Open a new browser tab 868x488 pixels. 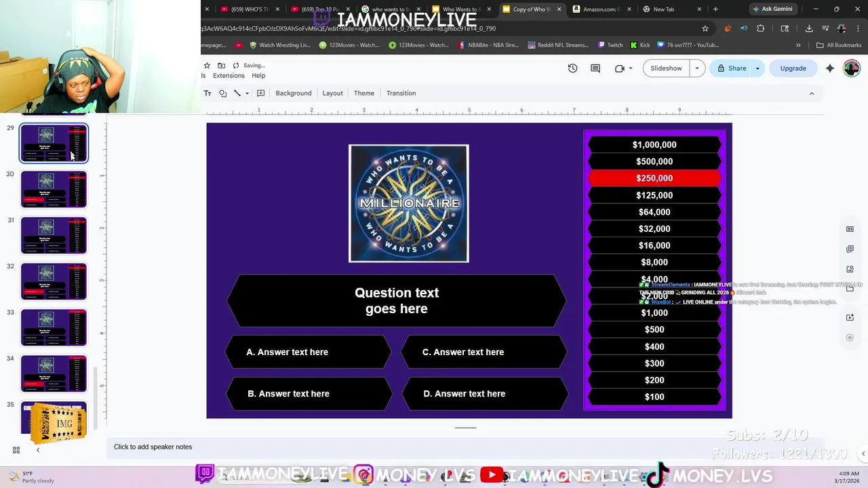tap(715, 9)
